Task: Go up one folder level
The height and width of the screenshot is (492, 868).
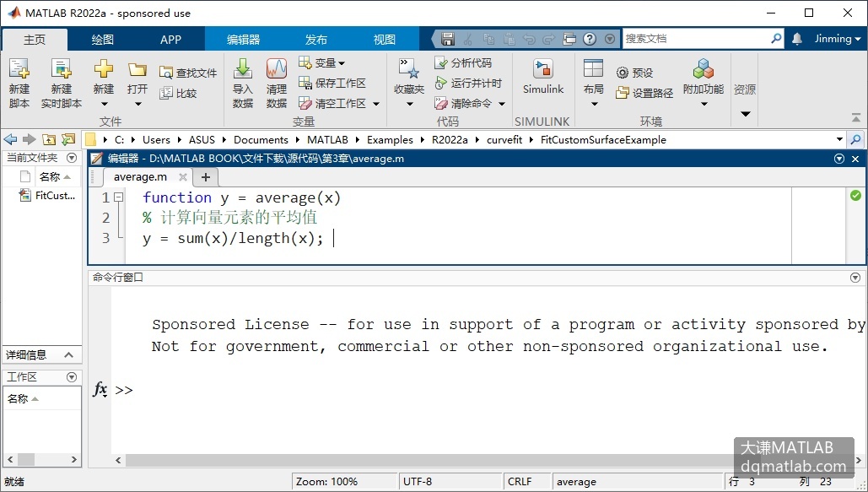Action: [49, 139]
